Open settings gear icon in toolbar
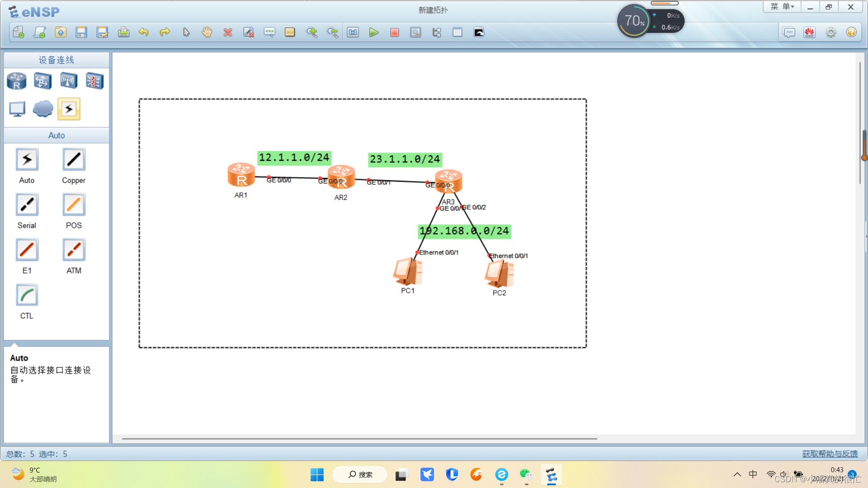This screenshot has height=488, width=868. pos(830,33)
